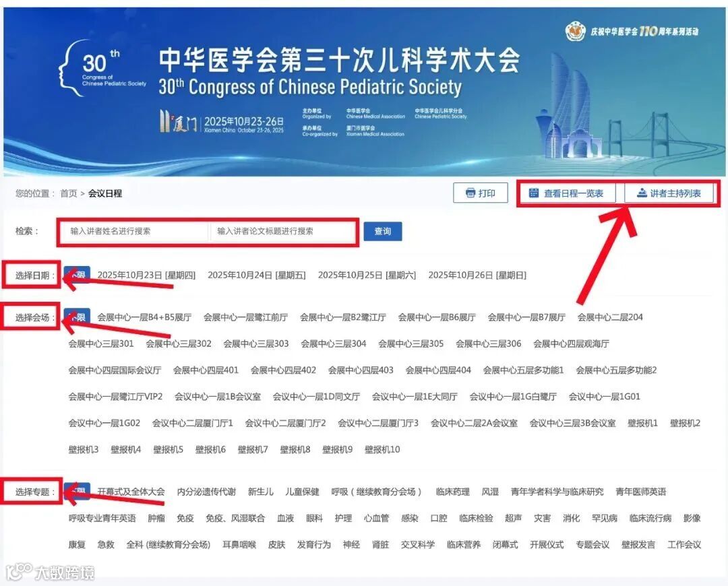Select venue 会展中心一层B2鹭江厅
This screenshot has width=728, height=586.
tap(342, 317)
